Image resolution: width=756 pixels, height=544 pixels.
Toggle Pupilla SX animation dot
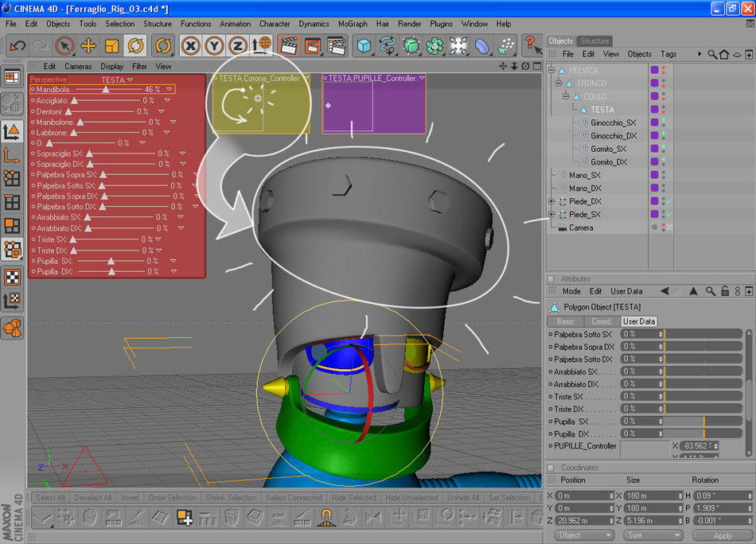(551, 422)
